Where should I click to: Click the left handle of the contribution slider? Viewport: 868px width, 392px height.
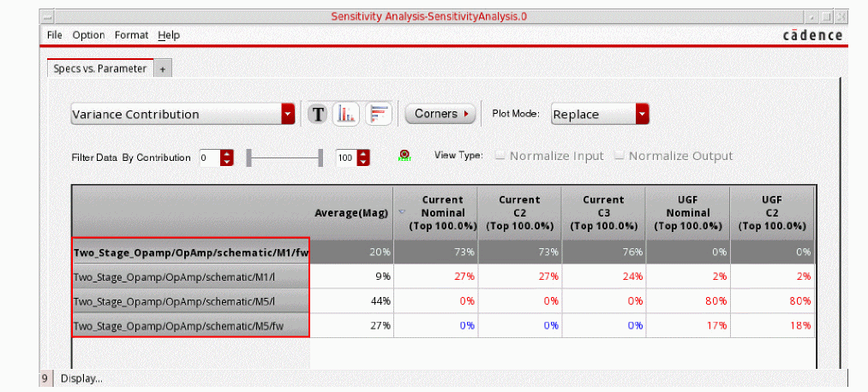[x=249, y=157]
